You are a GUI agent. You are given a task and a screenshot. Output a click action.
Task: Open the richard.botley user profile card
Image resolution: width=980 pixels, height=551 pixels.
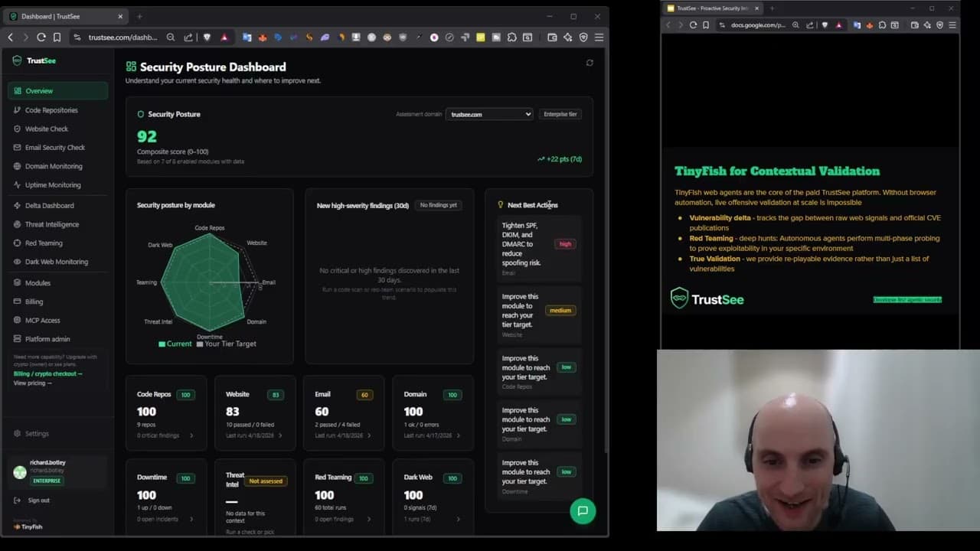coord(57,471)
